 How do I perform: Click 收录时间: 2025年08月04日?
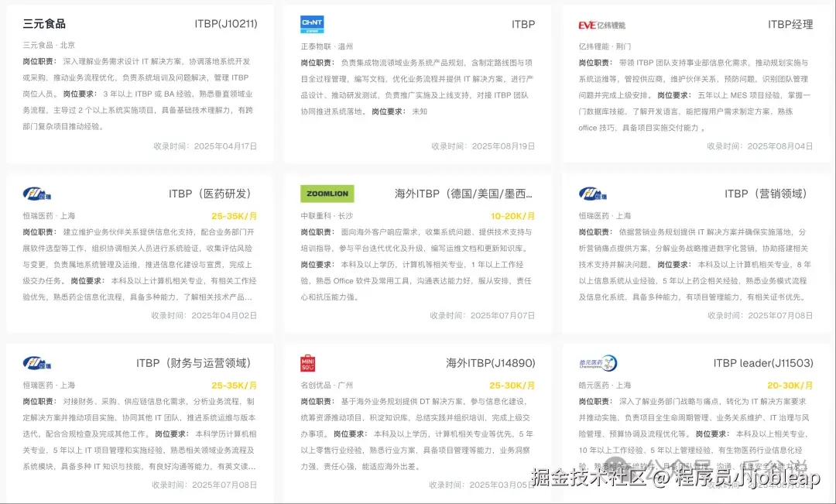[760, 146]
